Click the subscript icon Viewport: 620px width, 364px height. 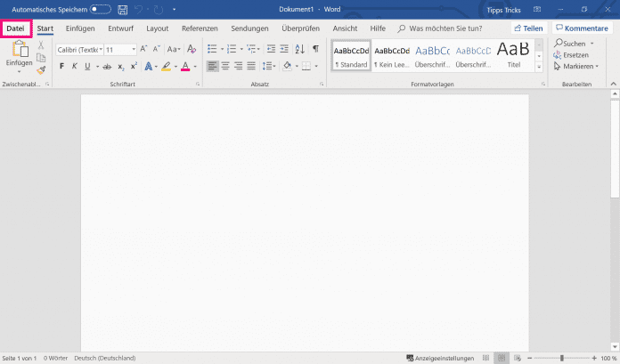click(121, 67)
